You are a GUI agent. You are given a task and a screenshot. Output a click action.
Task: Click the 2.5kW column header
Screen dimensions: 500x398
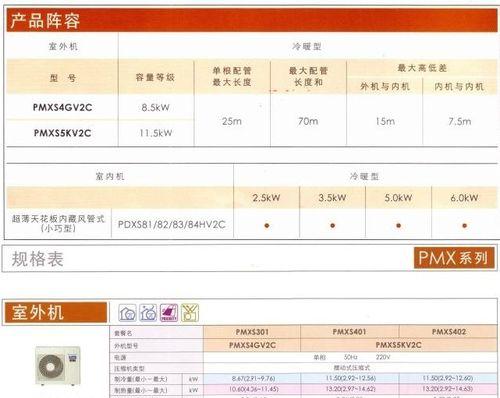[x=266, y=198]
